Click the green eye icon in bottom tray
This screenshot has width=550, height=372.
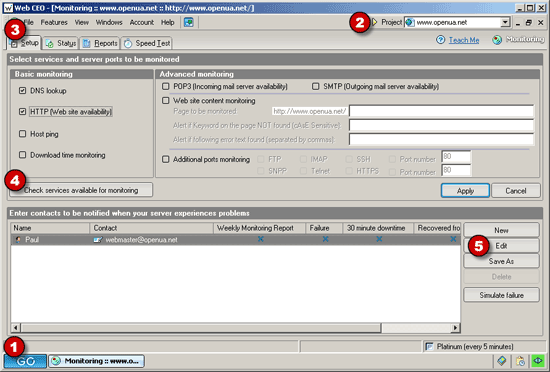coord(538,360)
